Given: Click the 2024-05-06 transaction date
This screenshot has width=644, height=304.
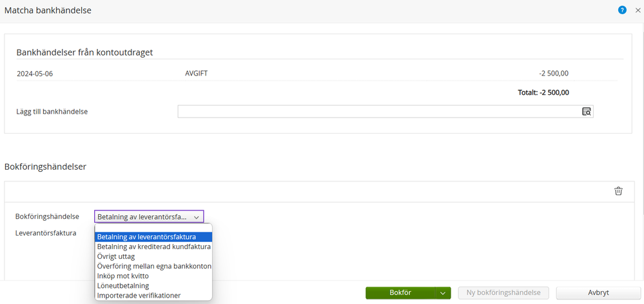Looking at the screenshot, I should [x=35, y=74].
